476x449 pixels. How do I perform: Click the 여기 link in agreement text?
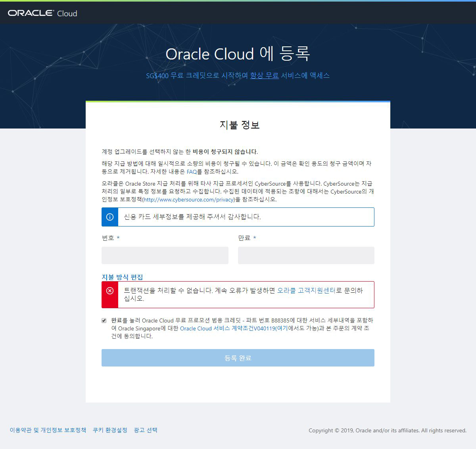(x=282, y=328)
